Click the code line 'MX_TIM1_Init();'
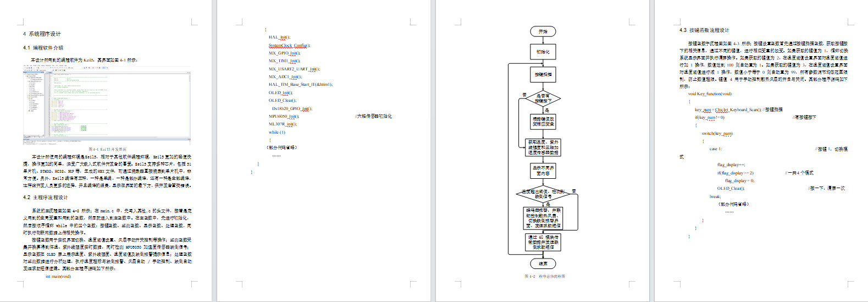 [x=284, y=61]
